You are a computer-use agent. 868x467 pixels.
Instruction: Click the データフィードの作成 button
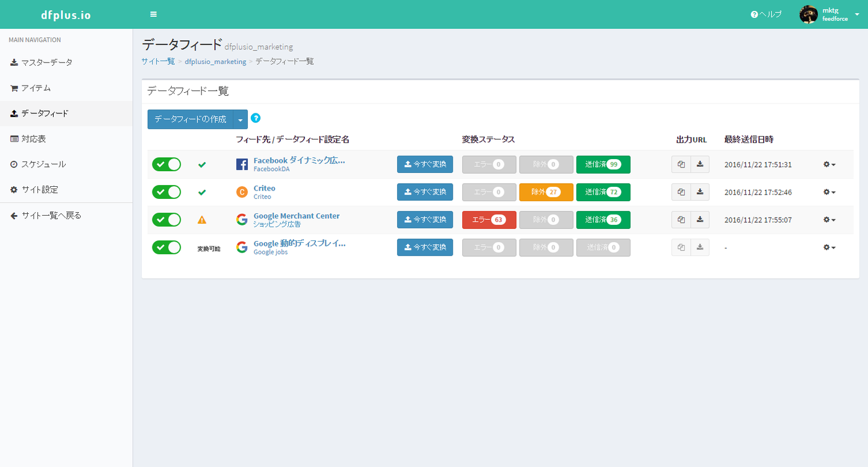click(190, 119)
